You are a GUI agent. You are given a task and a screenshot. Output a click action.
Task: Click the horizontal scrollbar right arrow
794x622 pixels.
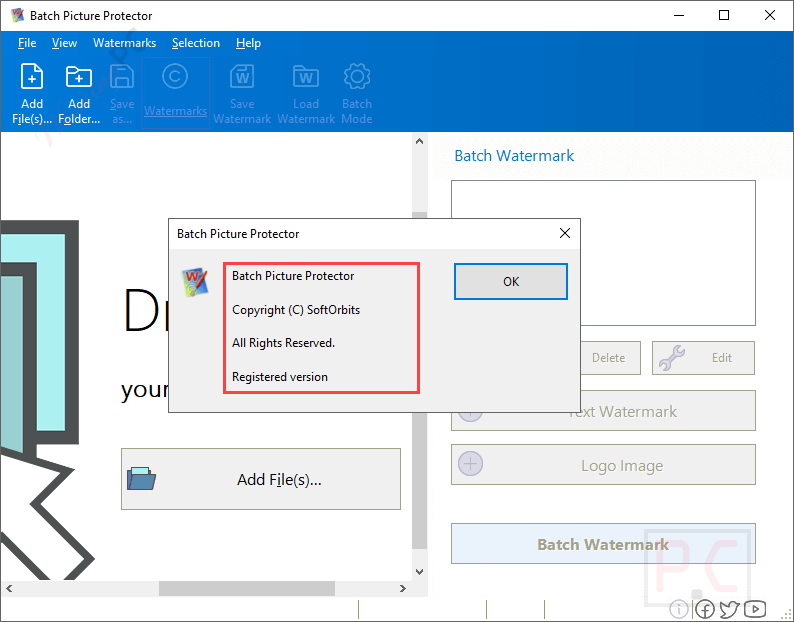(403, 589)
